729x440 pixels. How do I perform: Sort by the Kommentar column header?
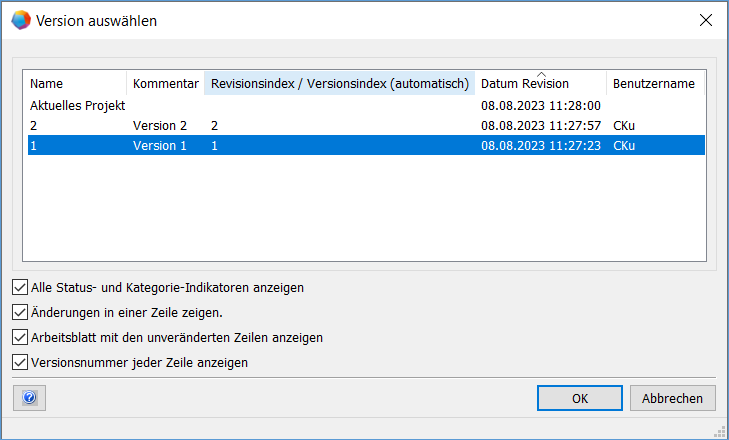tap(165, 84)
